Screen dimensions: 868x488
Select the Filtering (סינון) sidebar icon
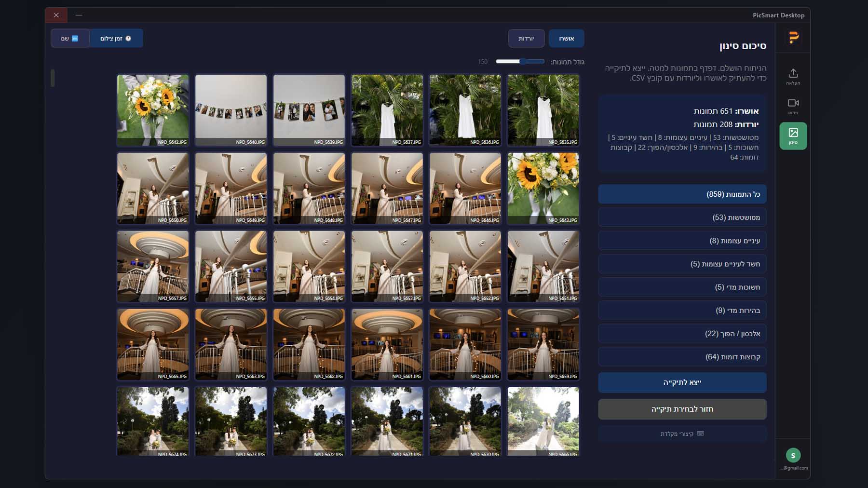coord(793,136)
